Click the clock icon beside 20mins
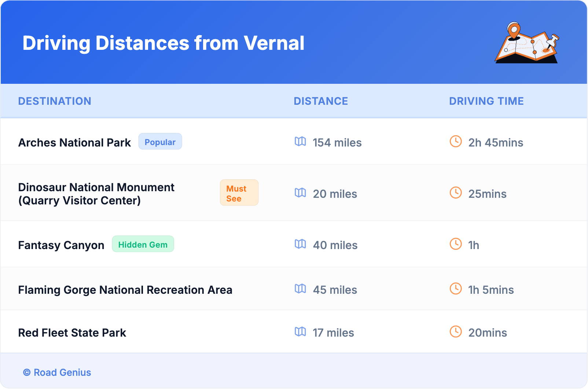588x389 pixels. click(x=456, y=331)
